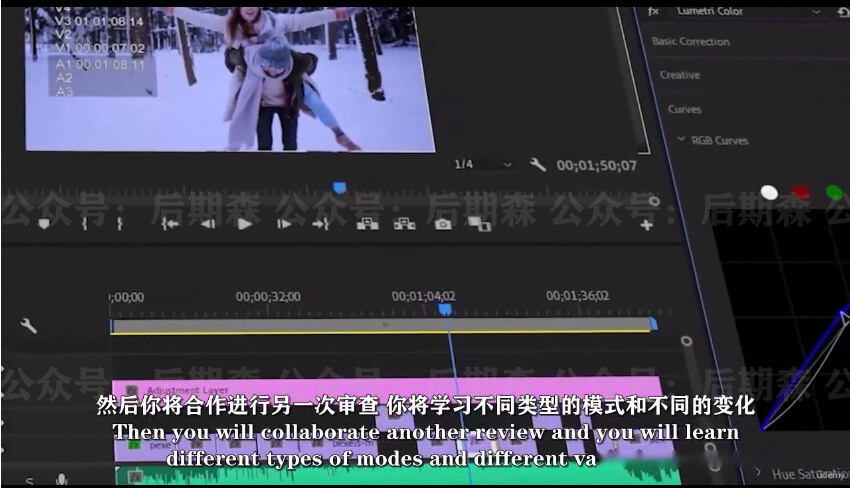850x488 pixels.
Task: Select the Adjustment Layer clip in timeline
Action: tap(387, 389)
